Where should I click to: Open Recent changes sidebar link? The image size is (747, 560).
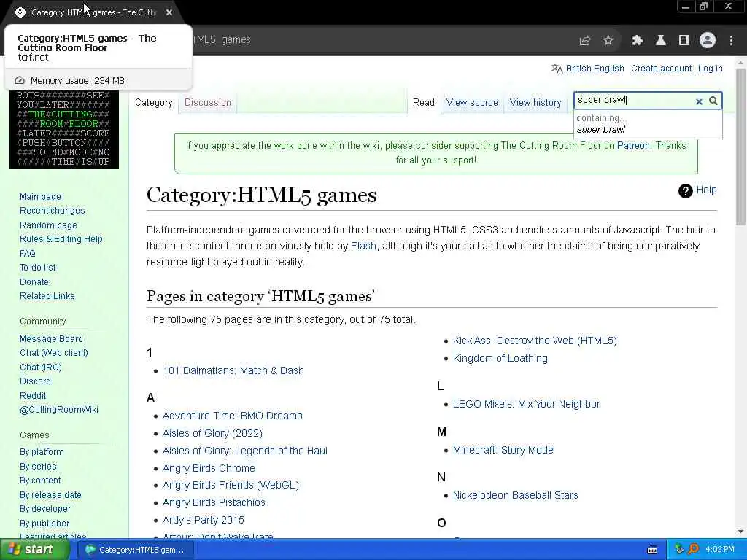point(53,211)
